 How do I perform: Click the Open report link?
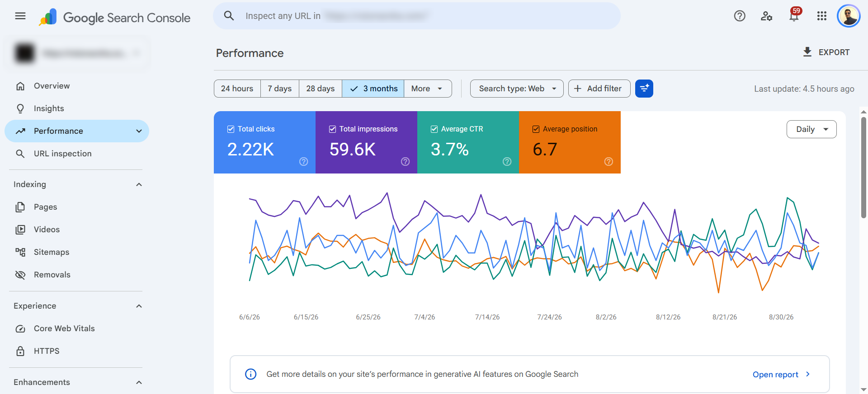tap(781, 375)
